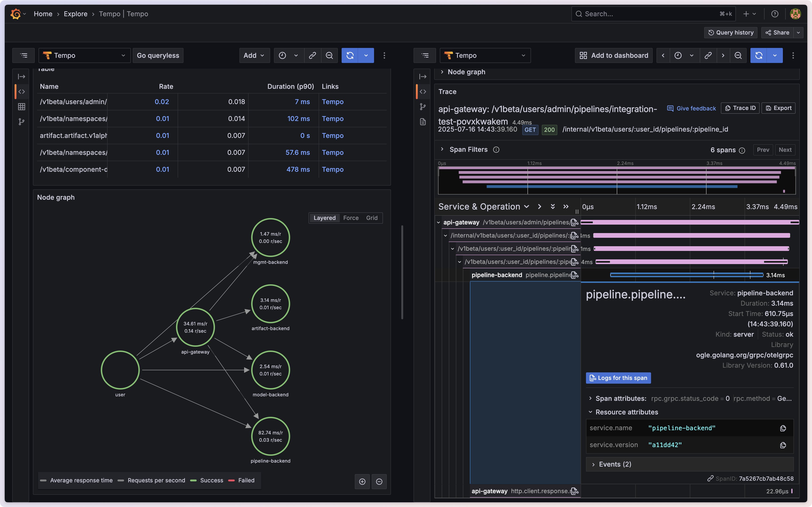Screen dimensions: 812x507
Task: Click the pipeline-backend node in graph
Action: pos(270,436)
